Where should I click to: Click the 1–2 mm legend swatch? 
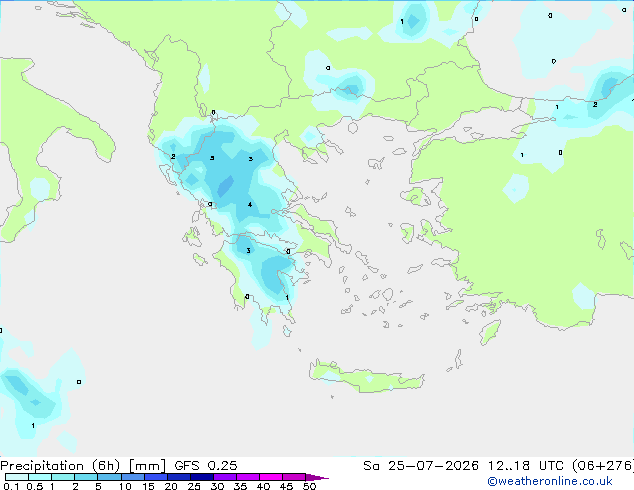(x=63, y=477)
